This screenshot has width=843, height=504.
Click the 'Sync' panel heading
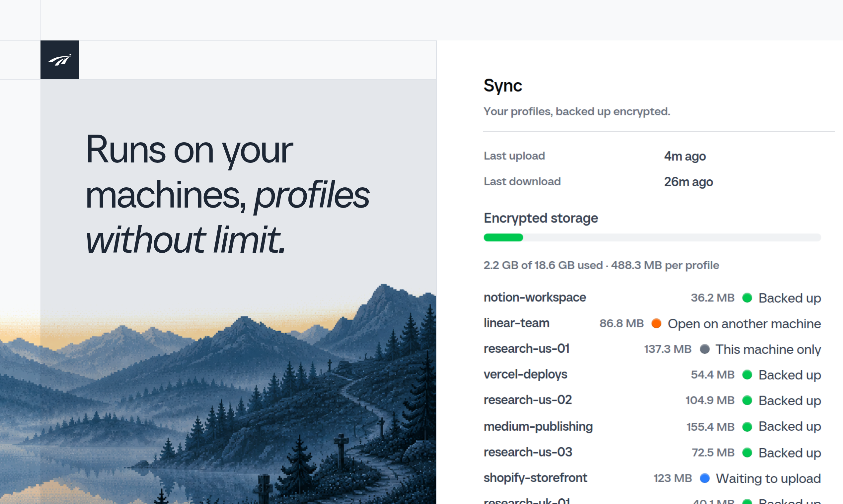coord(502,86)
